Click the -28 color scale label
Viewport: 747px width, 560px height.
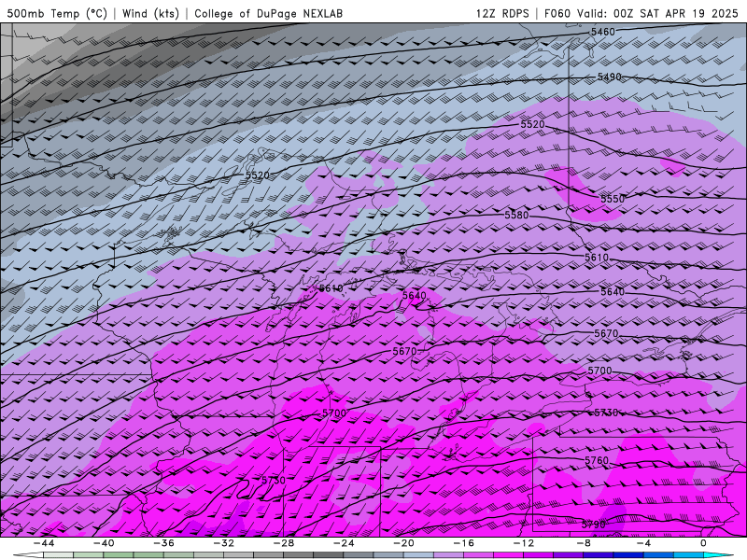[284, 543]
